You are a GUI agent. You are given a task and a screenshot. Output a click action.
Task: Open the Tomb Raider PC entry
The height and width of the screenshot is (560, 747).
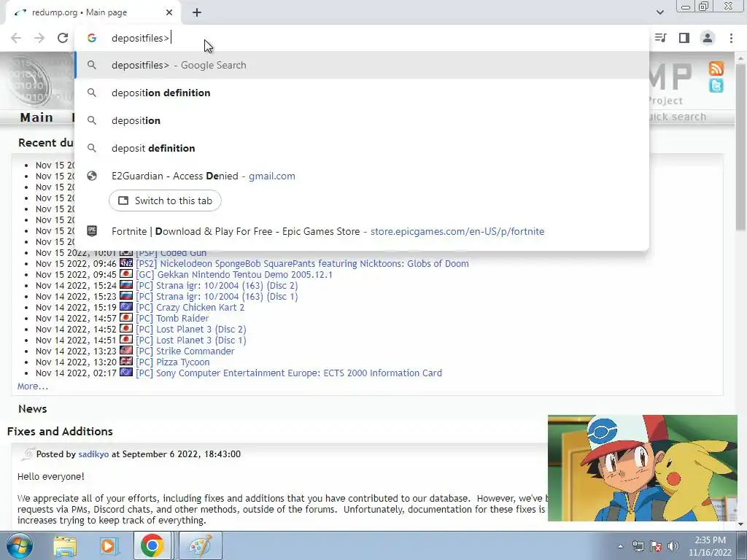point(172,318)
